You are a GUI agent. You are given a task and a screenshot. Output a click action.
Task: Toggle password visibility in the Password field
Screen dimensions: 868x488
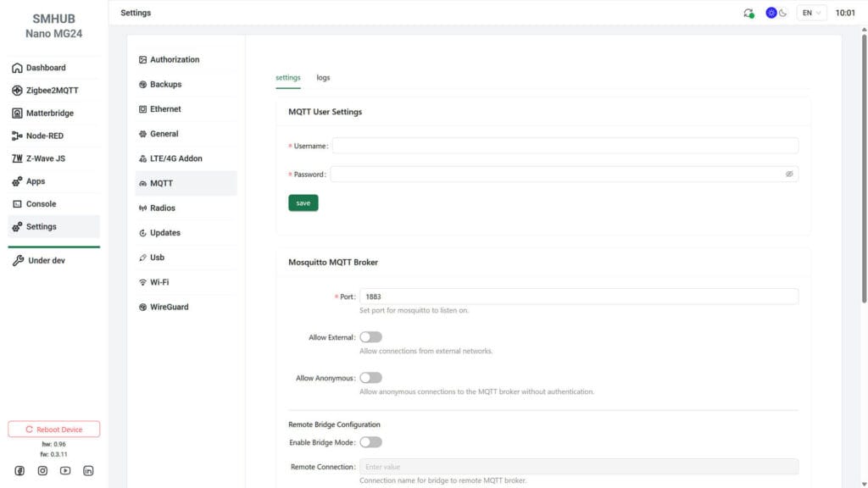point(789,174)
